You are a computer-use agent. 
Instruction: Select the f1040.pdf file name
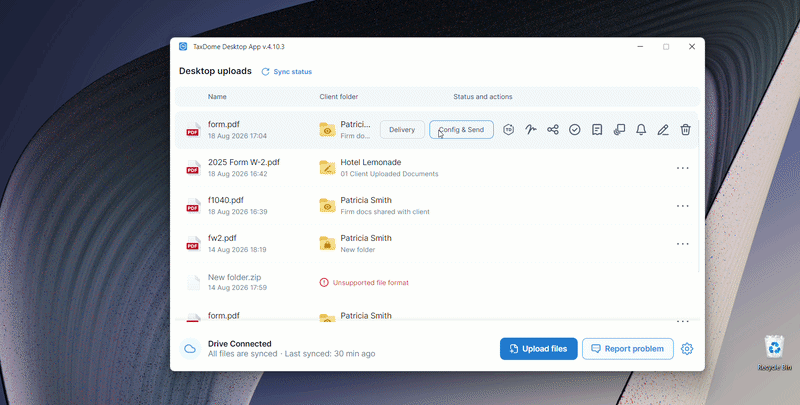click(x=226, y=200)
